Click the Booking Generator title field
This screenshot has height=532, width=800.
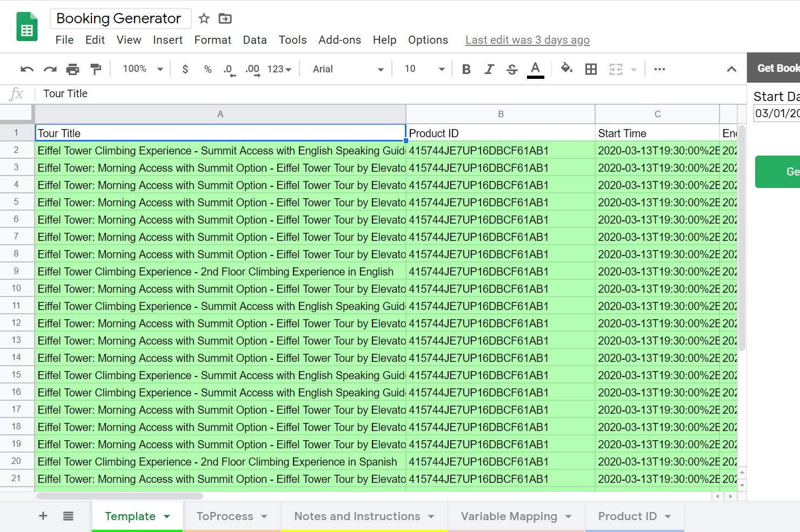point(120,18)
